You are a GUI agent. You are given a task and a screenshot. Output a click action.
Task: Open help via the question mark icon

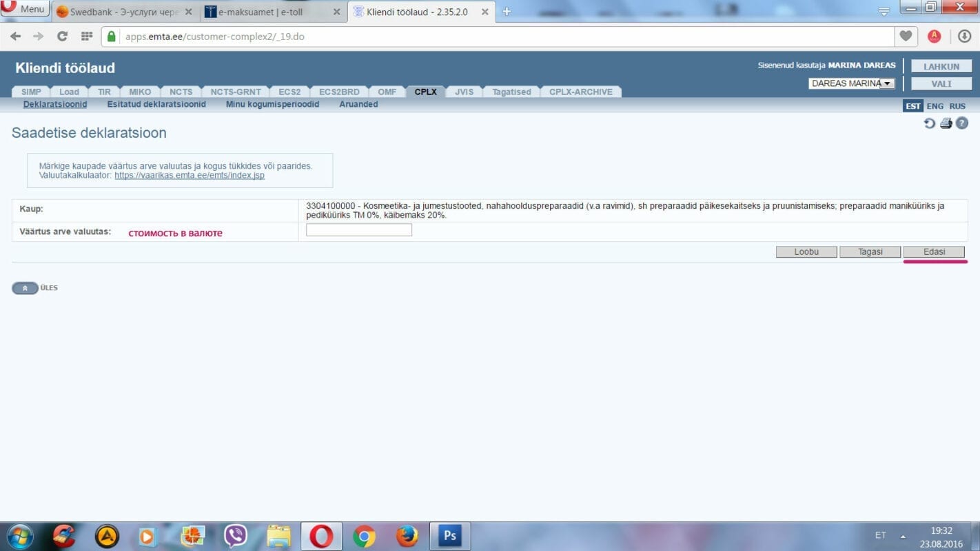[x=961, y=123]
